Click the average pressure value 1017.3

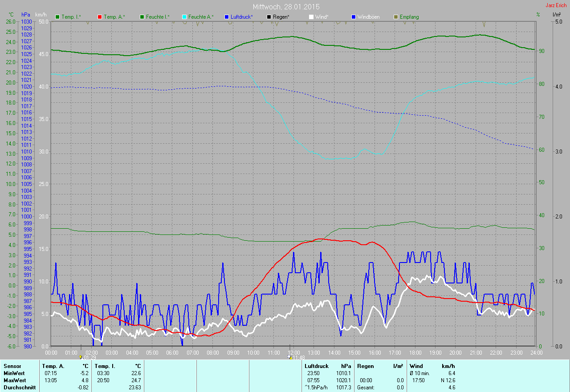coord(343,388)
